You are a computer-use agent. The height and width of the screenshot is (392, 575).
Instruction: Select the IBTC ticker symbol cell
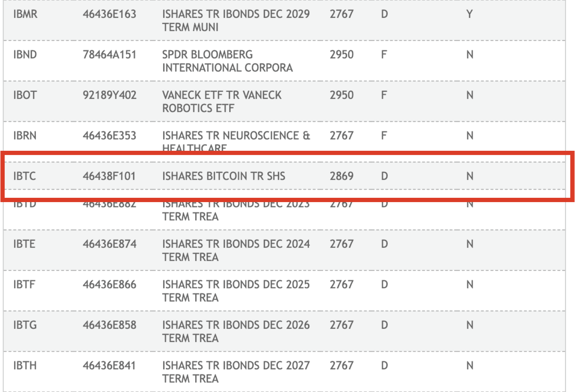24,176
